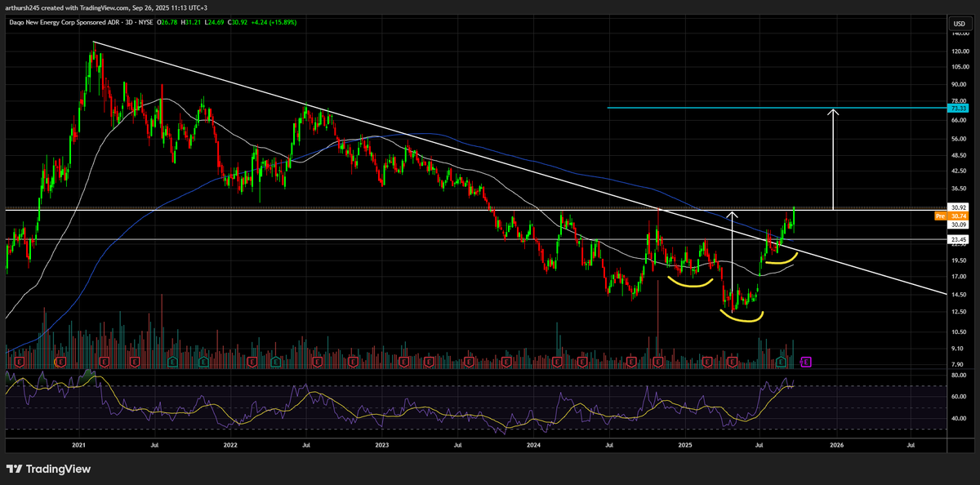
Task: Select the 30.92 price label
Action: pyautogui.click(x=958, y=207)
